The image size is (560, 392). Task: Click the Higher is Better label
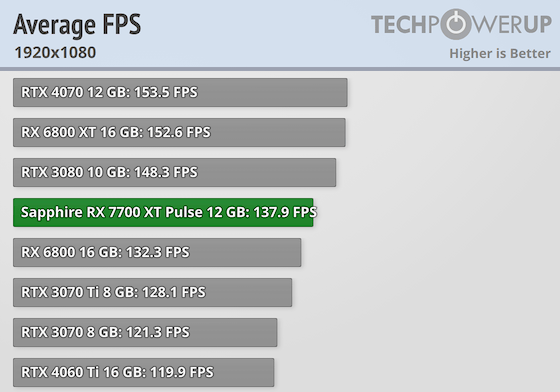(x=500, y=54)
